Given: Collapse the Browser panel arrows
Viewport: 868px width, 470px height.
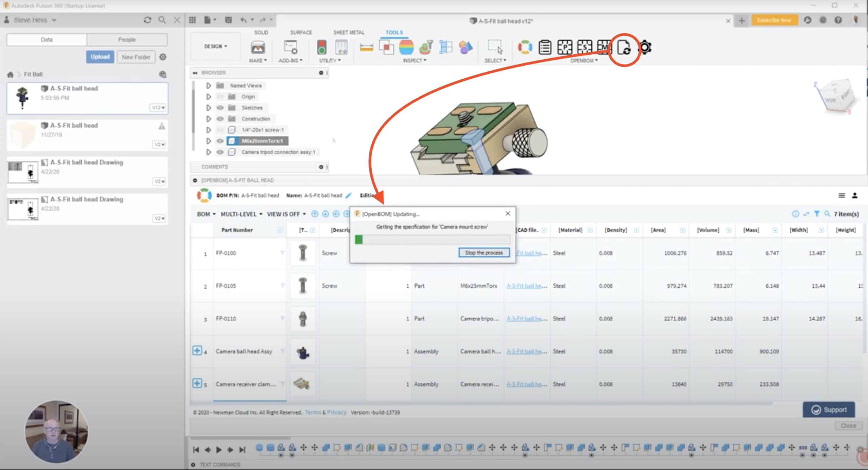Looking at the screenshot, I should point(195,73).
